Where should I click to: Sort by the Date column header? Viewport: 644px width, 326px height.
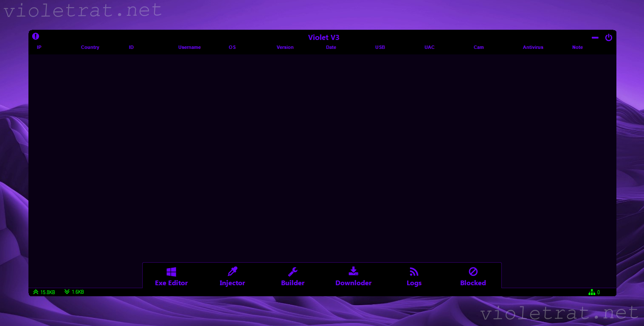[331, 48]
